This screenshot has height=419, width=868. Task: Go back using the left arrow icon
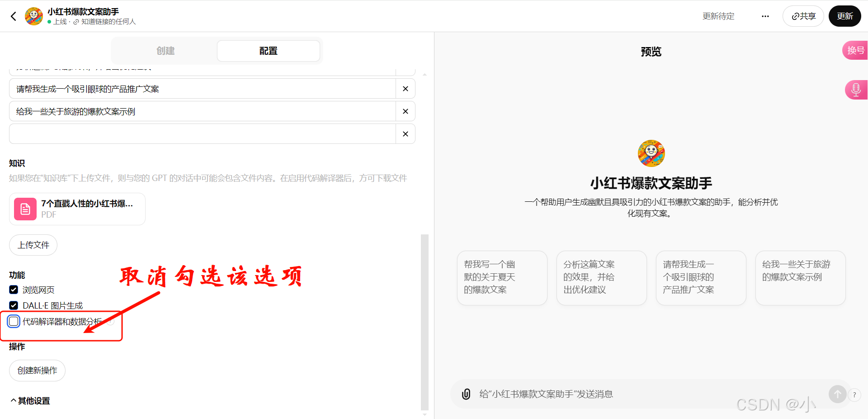click(x=14, y=16)
